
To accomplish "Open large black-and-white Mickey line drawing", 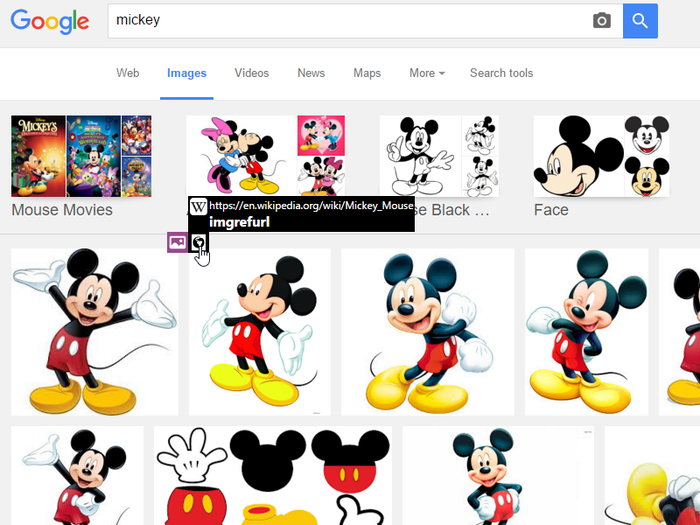I will click(x=420, y=156).
